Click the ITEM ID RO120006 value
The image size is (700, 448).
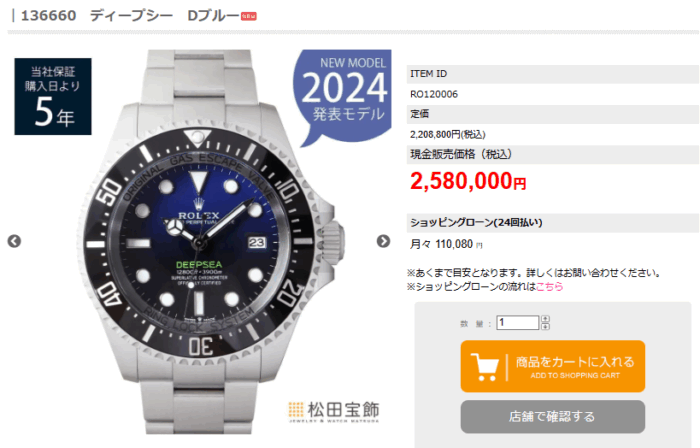434,94
